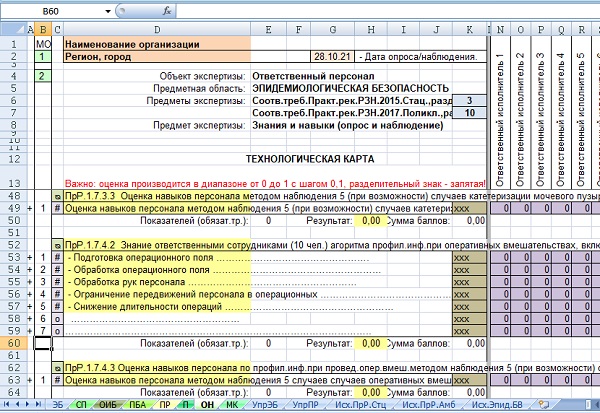
Task: Click the green cell containing 2 in column B
Action: click(x=43, y=76)
